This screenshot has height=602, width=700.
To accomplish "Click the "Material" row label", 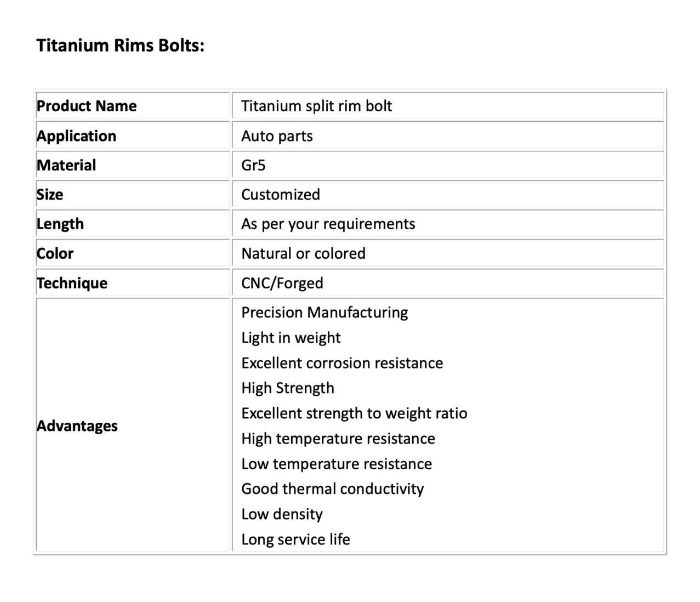I will click(66, 165).
